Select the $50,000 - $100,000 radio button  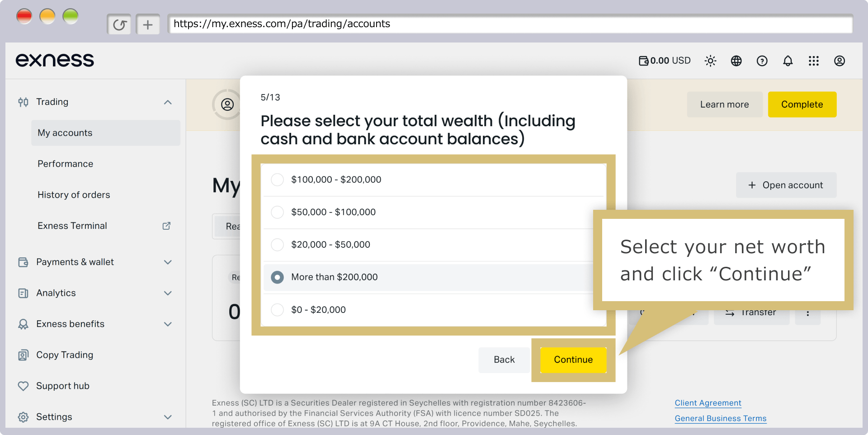point(277,212)
